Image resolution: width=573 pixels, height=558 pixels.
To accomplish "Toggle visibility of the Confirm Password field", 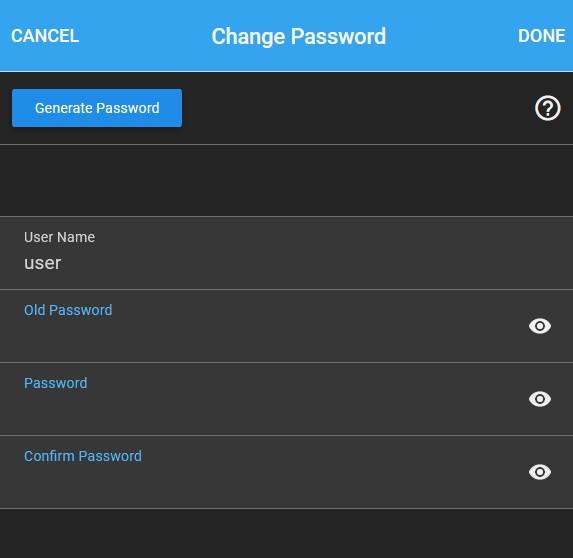I will [540, 472].
